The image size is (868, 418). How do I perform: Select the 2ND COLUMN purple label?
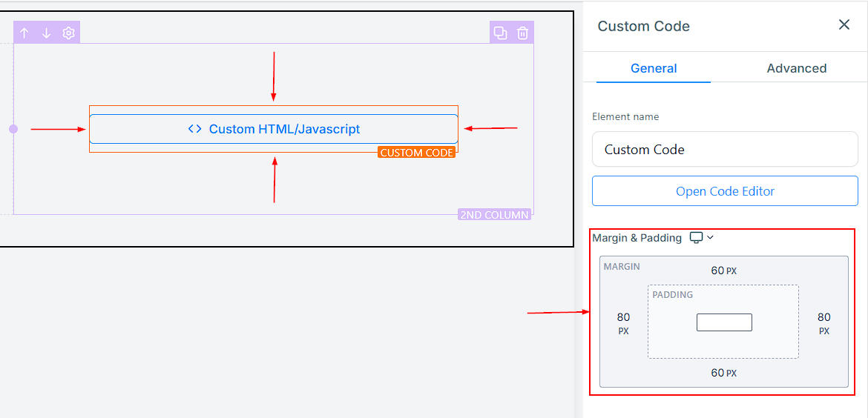pyautogui.click(x=494, y=215)
